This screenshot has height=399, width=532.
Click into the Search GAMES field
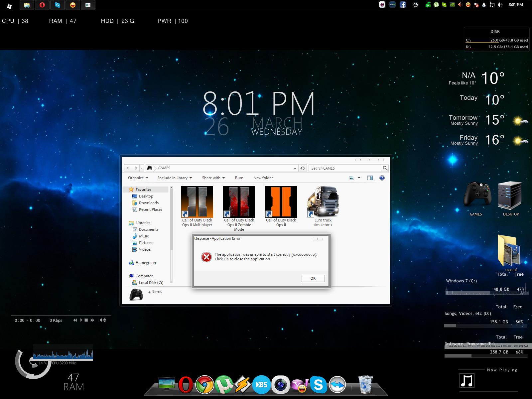pyautogui.click(x=345, y=168)
